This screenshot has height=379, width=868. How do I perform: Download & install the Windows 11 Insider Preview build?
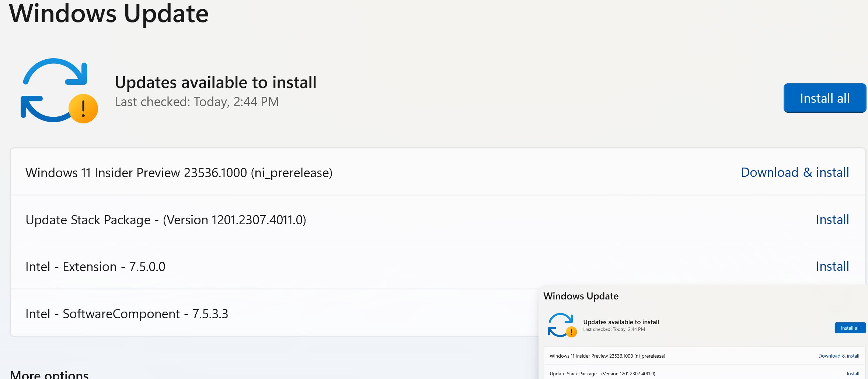pos(795,172)
